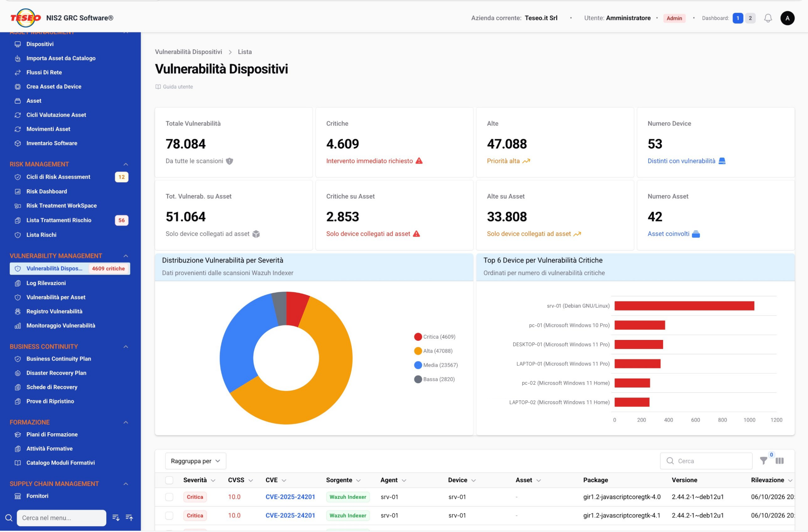The height and width of the screenshot is (532, 808).
Task: Open the Guida utente link
Action: pyautogui.click(x=174, y=87)
